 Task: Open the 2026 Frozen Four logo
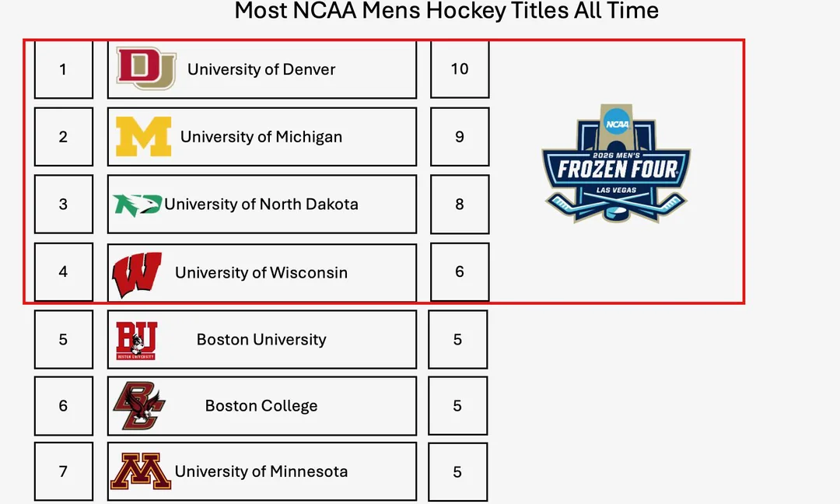[616, 165]
